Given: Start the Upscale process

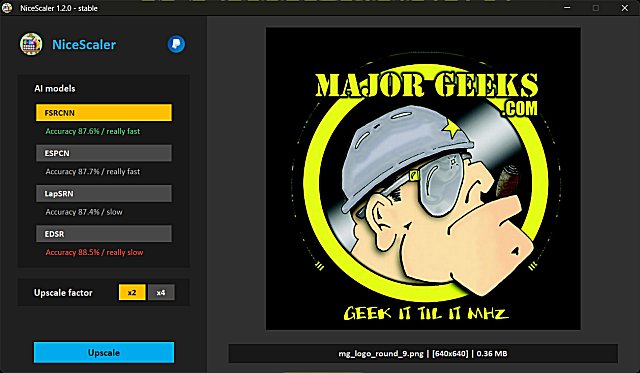Looking at the screenshot, I should point(104,353).
